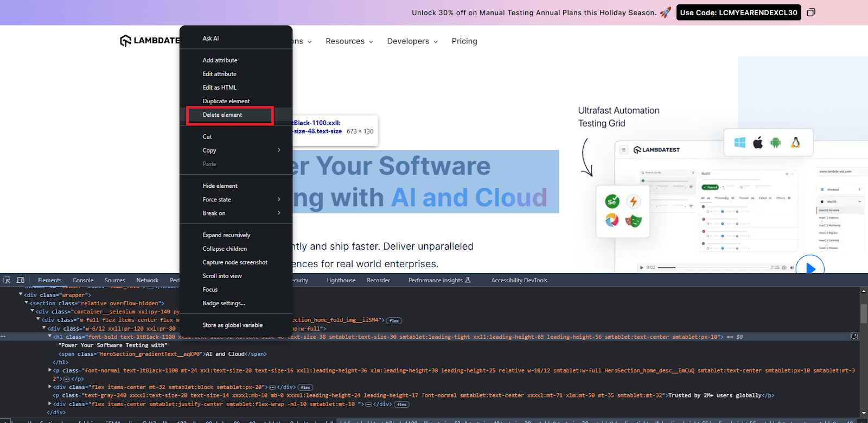The width and height of the screenshot is (868, 423).
Task: Click the flex badge on the -ml-10 div row
Action: (x=402, y=405)
